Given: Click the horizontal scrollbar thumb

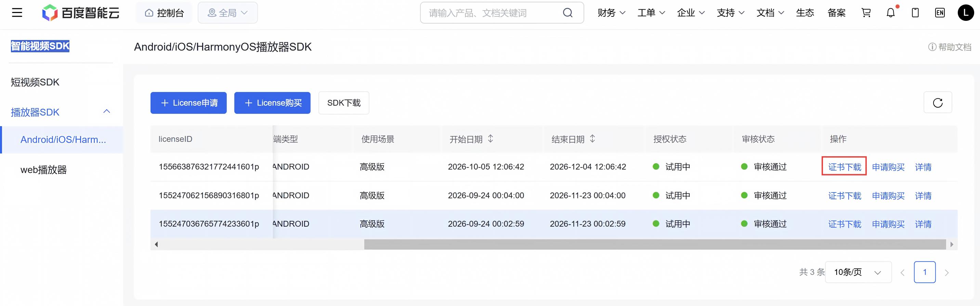Looking at the screenshot, I should (x=655, y=244).
